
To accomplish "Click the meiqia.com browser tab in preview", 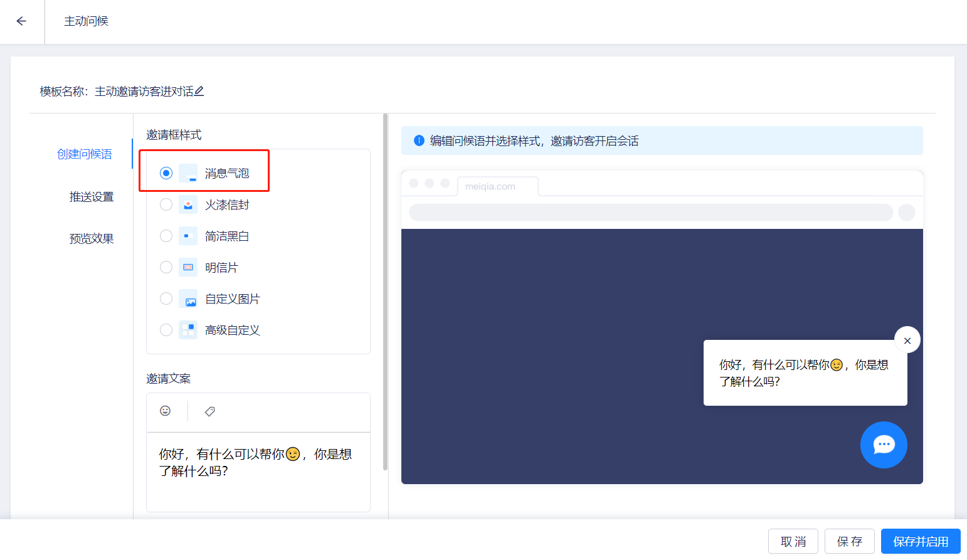I will tap(498, 186).
